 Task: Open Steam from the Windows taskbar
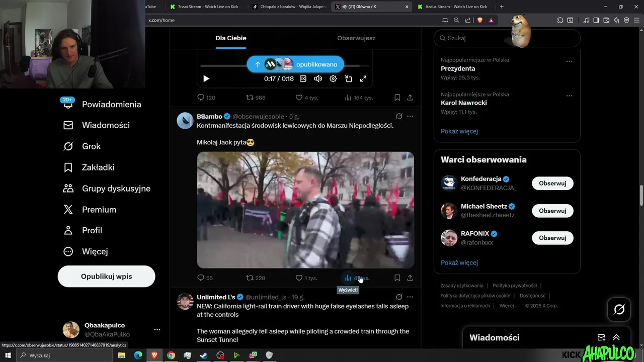pos(203,355)
